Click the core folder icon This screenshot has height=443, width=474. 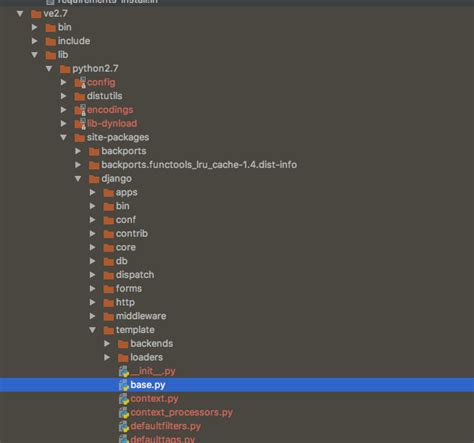[109, 248]
